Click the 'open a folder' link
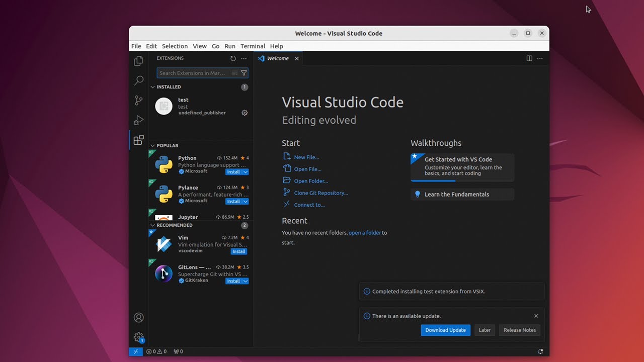Viewport: 644px width, 362px height. click(x=365, y=233)
